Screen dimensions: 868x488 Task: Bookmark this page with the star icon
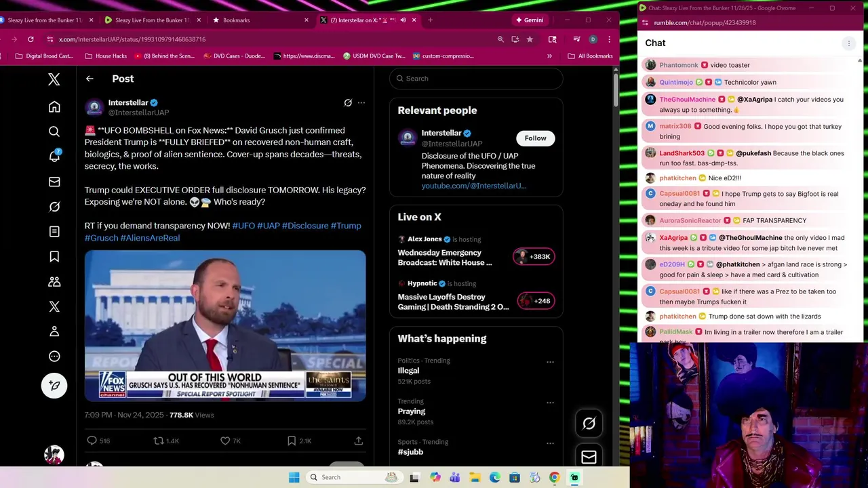point(530,39)
